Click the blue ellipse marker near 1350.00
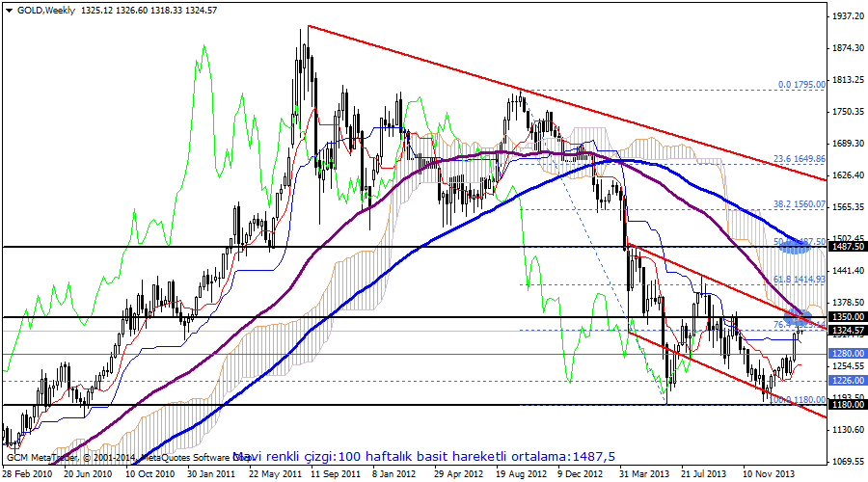Image resolution: width=868 pixels, height=482 pixels. [799, 317]
